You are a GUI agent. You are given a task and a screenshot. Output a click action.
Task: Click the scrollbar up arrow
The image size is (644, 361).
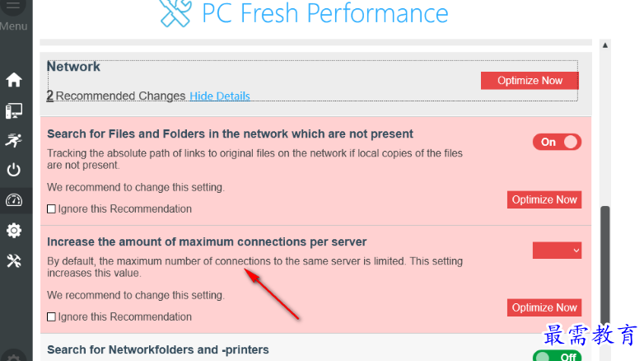[x=605, y=45]
